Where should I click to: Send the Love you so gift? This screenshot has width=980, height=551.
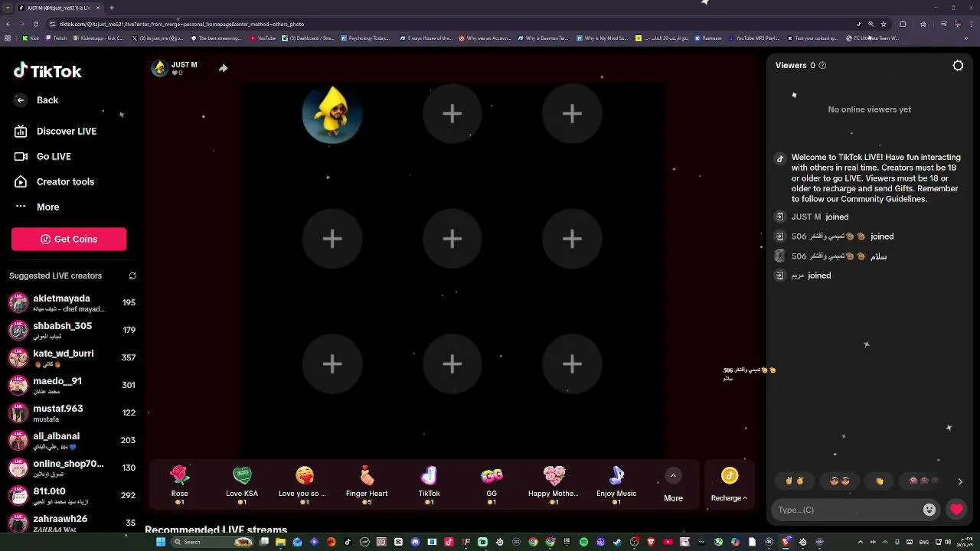point(304,484)
